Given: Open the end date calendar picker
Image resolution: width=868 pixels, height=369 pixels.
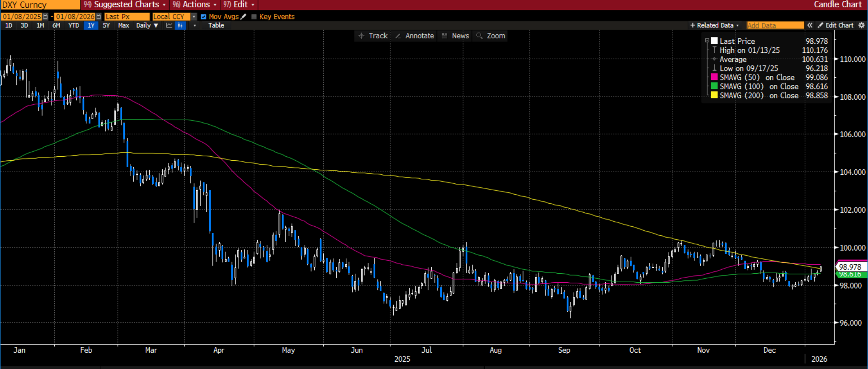Looking at the screenshot, I should point(99,17).
